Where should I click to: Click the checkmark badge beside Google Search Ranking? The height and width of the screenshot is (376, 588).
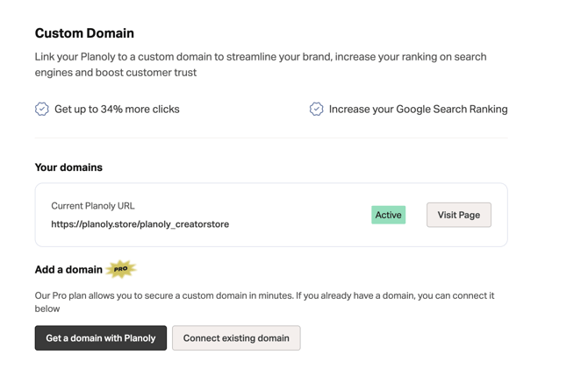point(316,109)
